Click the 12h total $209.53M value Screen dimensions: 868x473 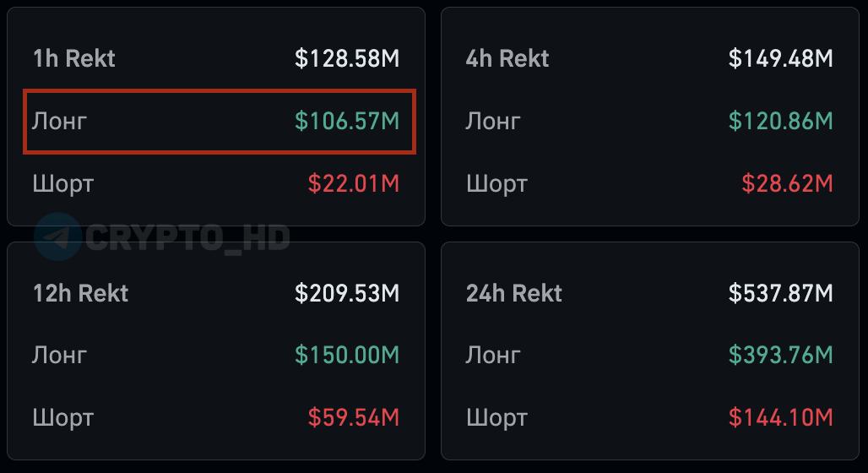coord(347,293)
